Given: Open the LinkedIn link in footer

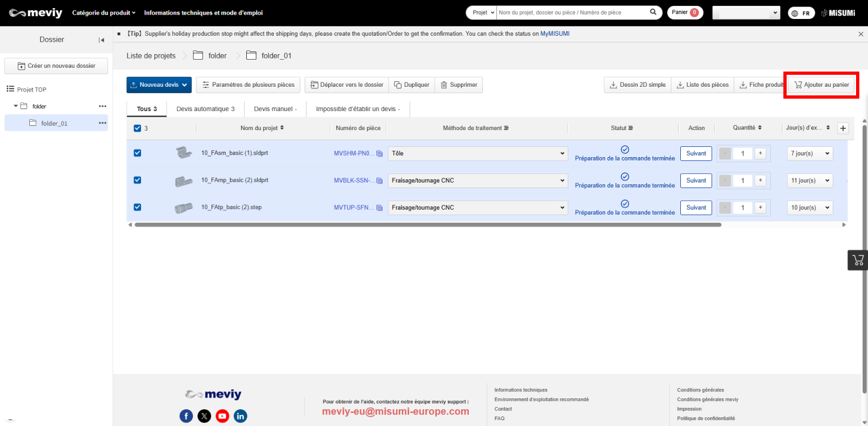Looking at the screenshot, I should [x=240, y=416].
